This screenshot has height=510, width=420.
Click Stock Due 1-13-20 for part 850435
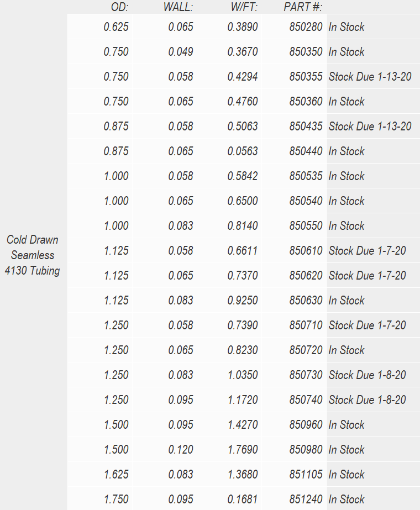pos(370,127)
